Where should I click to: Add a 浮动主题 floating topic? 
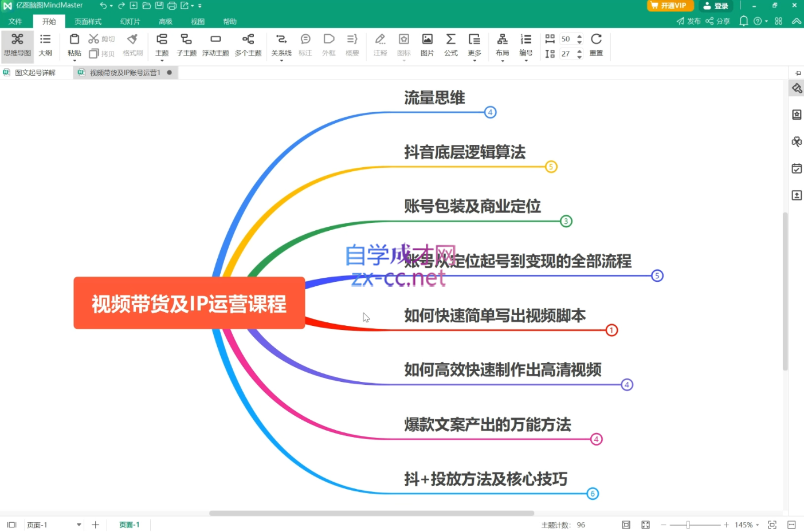(215, 45)
